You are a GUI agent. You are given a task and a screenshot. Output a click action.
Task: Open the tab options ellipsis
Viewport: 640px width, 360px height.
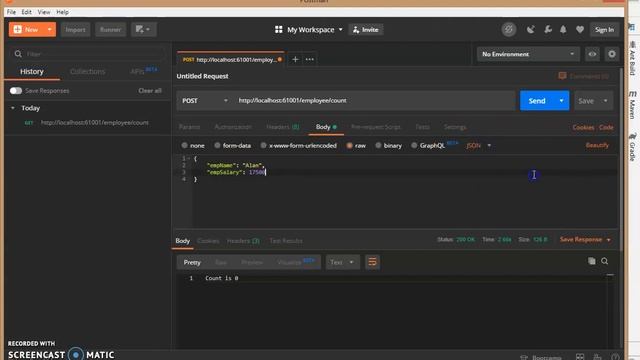[310, 60]
